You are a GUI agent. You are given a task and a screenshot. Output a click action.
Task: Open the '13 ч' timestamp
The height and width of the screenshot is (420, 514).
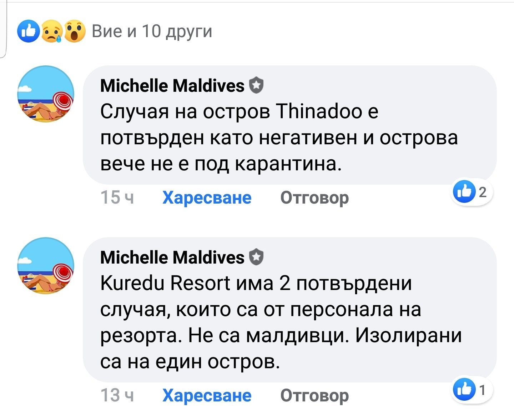point(117,395)
